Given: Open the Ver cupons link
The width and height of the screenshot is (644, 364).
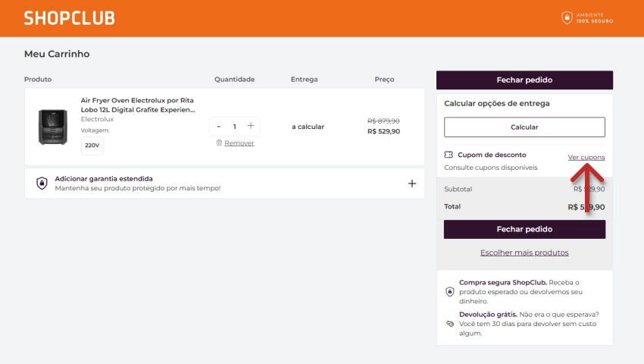Looking at the screenshot, I should point(586,157).
